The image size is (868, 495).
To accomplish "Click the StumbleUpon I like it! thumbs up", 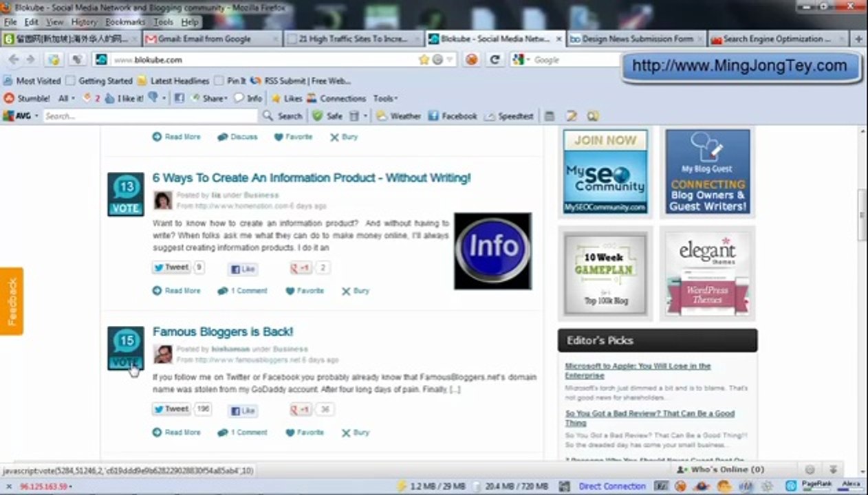I will [x=124, y=98].
